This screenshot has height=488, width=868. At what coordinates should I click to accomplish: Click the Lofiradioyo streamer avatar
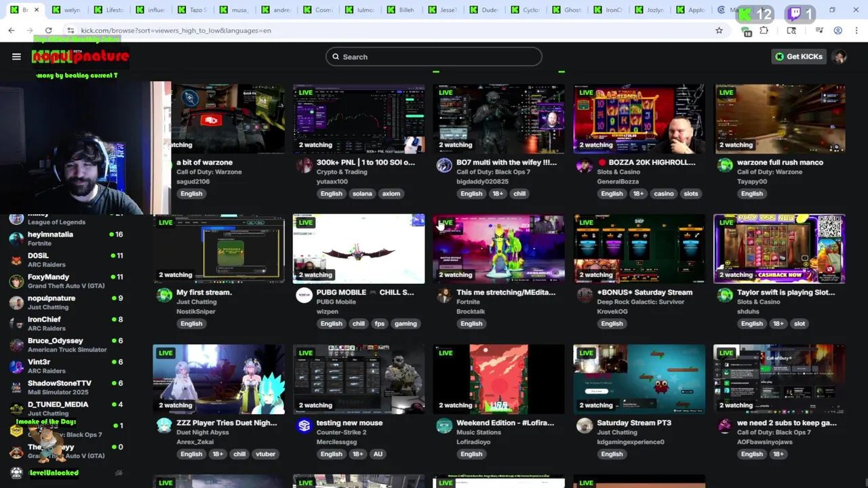[444, 425]
